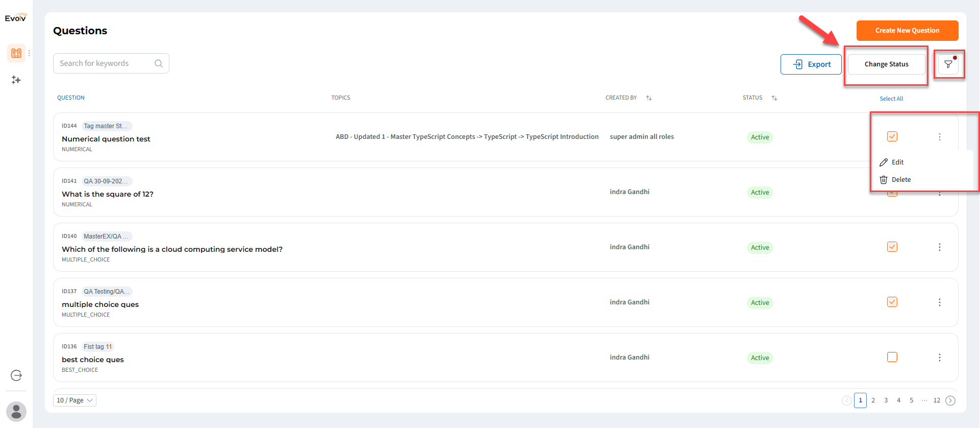Go to page 5
980x428 pixels.
912,400
